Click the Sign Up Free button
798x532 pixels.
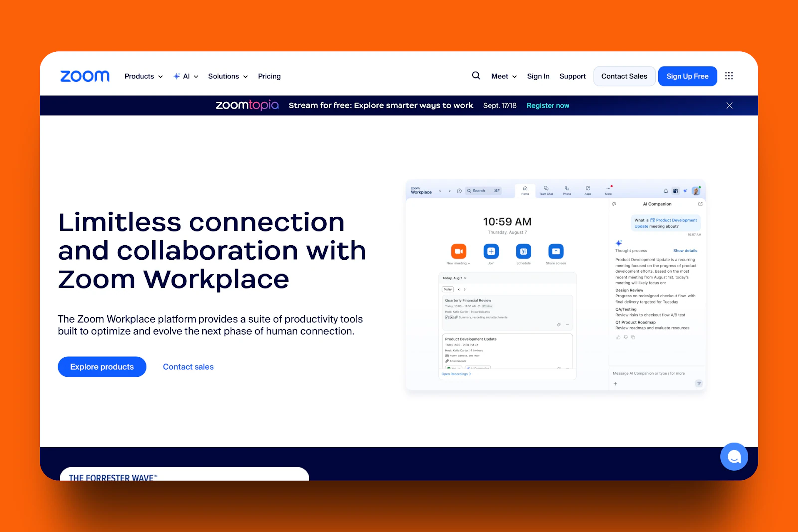coord(688,76)
